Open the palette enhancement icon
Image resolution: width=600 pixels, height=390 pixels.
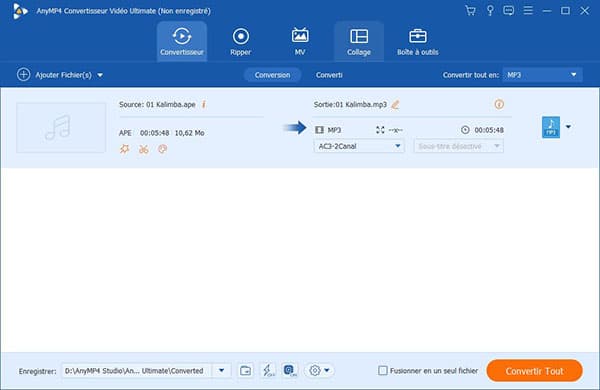(x=163, y=149)
